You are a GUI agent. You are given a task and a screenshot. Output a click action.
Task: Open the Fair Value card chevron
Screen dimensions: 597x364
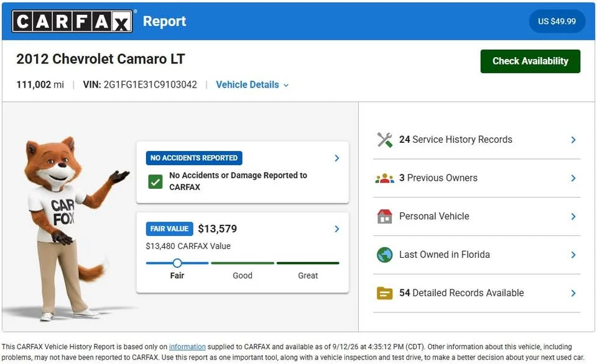[337, 229]
